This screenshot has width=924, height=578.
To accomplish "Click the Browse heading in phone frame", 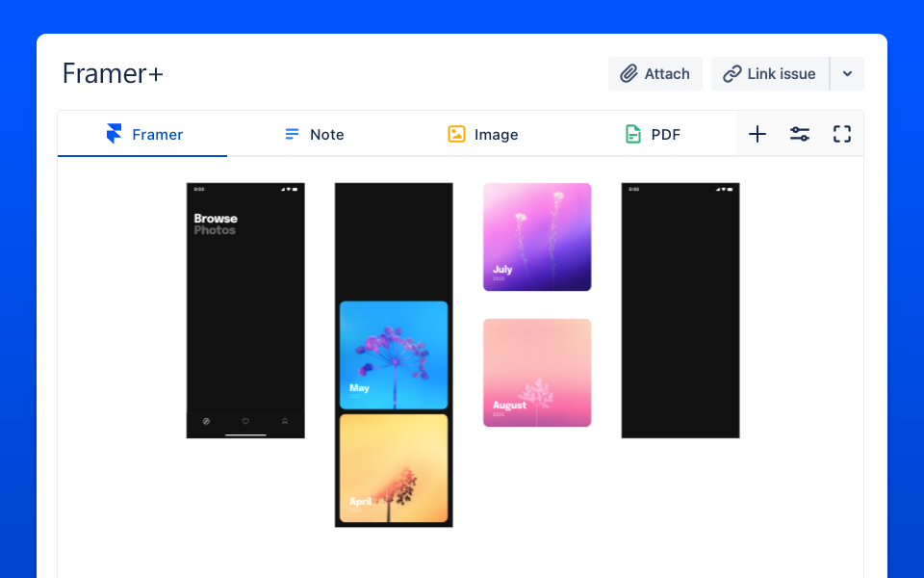I will (216, 219).
